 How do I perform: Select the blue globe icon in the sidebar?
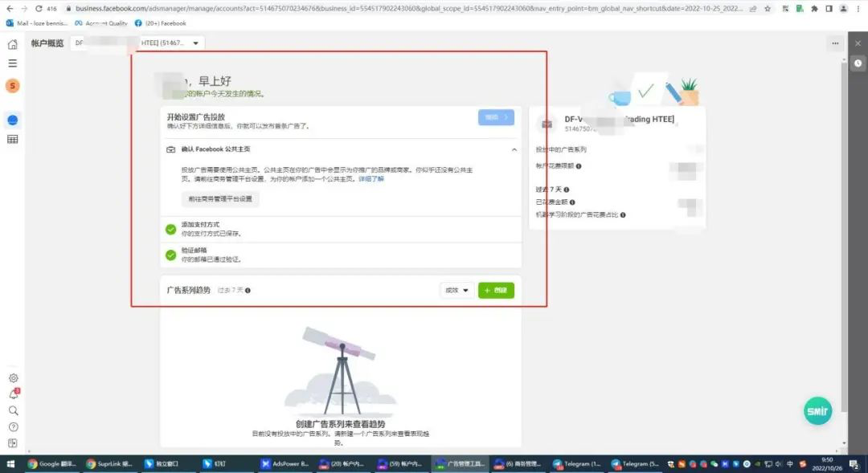click(x=12, y=120)
